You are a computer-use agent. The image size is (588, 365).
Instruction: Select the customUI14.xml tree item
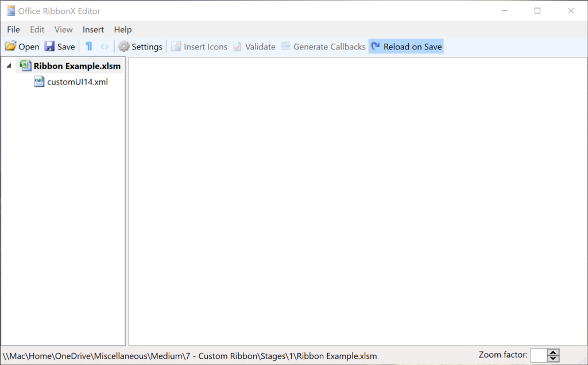(x=77, y=82)
